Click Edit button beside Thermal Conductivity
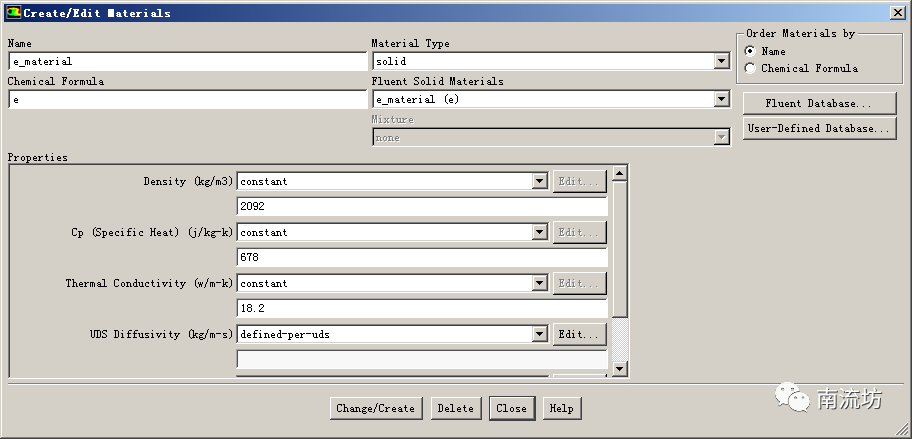The width and height of the screenshot is (912, 439). (579, 284)
